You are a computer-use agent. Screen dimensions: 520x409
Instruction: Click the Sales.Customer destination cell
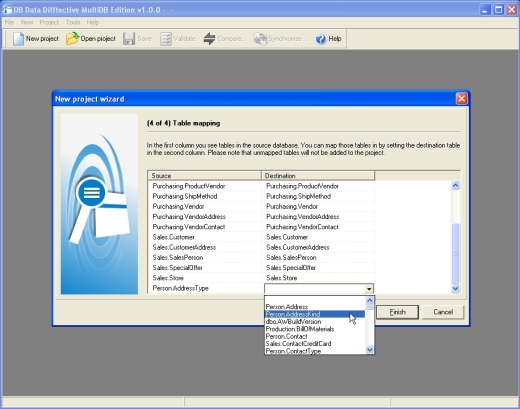tap(318, 237)
